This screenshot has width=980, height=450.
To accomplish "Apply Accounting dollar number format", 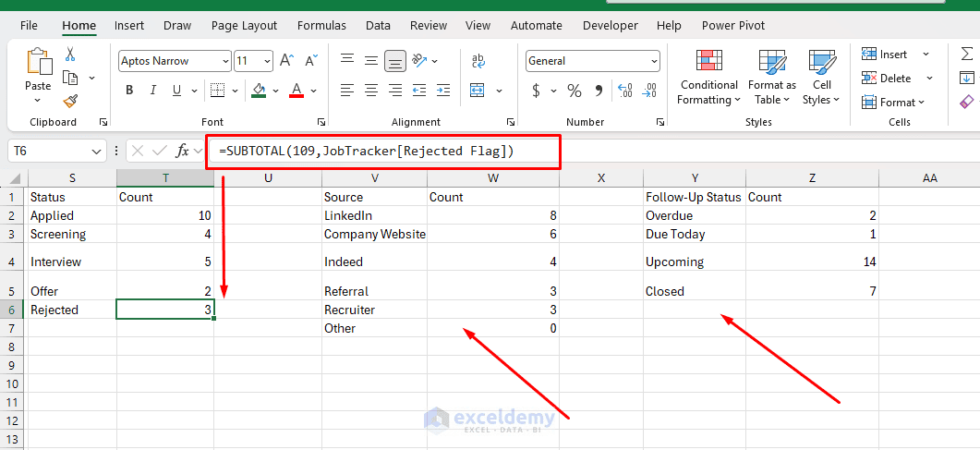I will click(537, 91).
